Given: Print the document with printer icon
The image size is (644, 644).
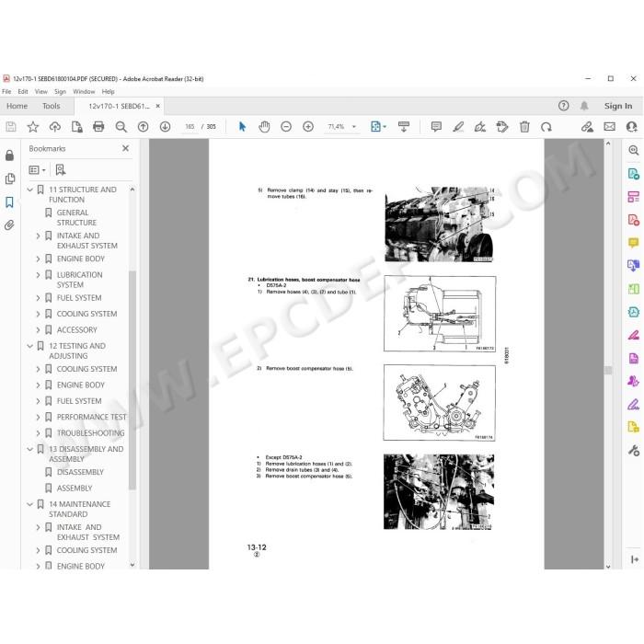Looking at the screenshot, I should (x=98, y=127).
